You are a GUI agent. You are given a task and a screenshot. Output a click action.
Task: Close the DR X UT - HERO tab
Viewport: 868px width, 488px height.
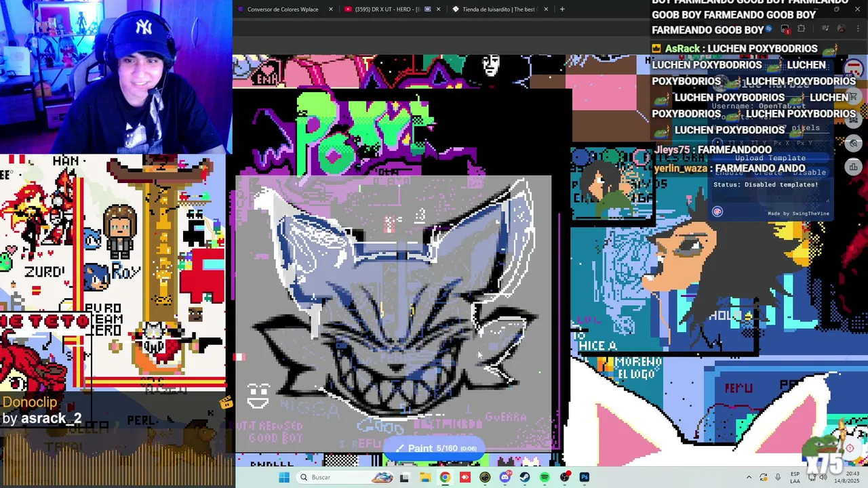coord(439,9)
